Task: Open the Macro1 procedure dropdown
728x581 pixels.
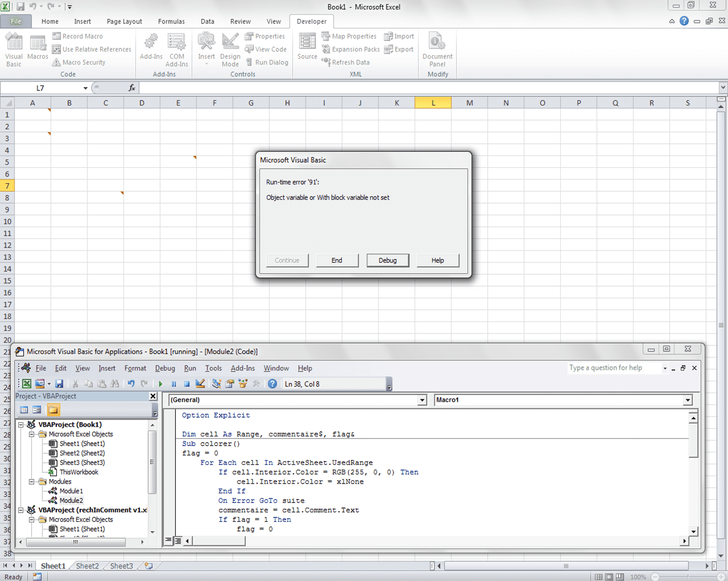Action: (688, 400)
